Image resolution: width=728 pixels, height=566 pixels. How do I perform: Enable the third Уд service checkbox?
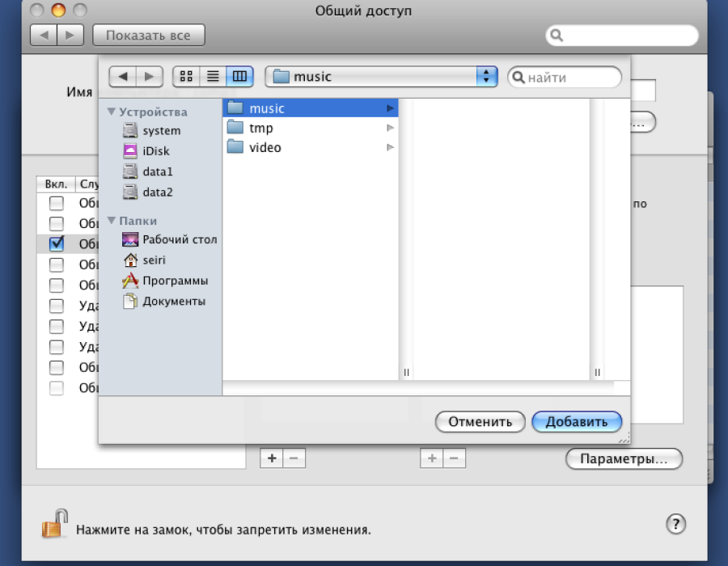coord(57,347)
